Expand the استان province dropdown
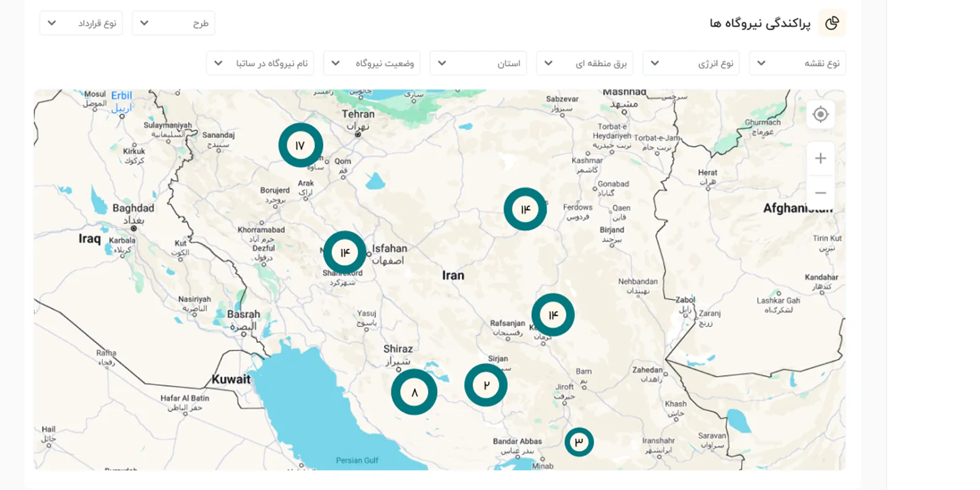The image size is (980, 490). (478, 63)
